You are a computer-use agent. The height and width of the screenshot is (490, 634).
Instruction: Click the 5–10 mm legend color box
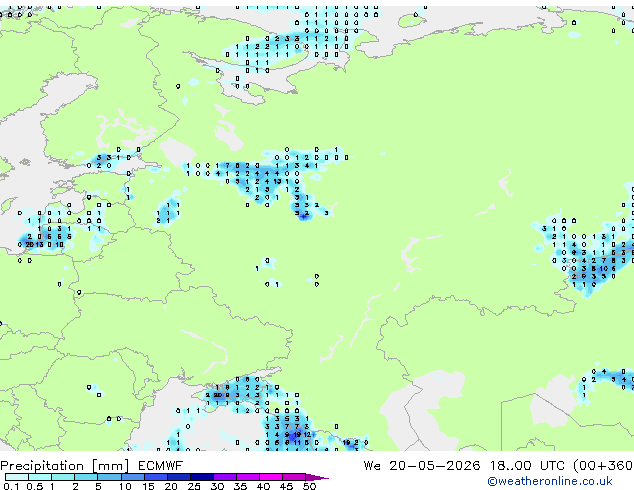pos(110,477)
